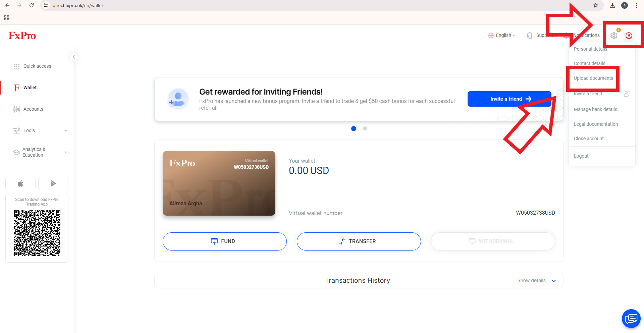The width and height of the screenshot is (644, 333).
Task: Select Manage bank details menu item
Action: pyautogui.click(x=595, y=109)
